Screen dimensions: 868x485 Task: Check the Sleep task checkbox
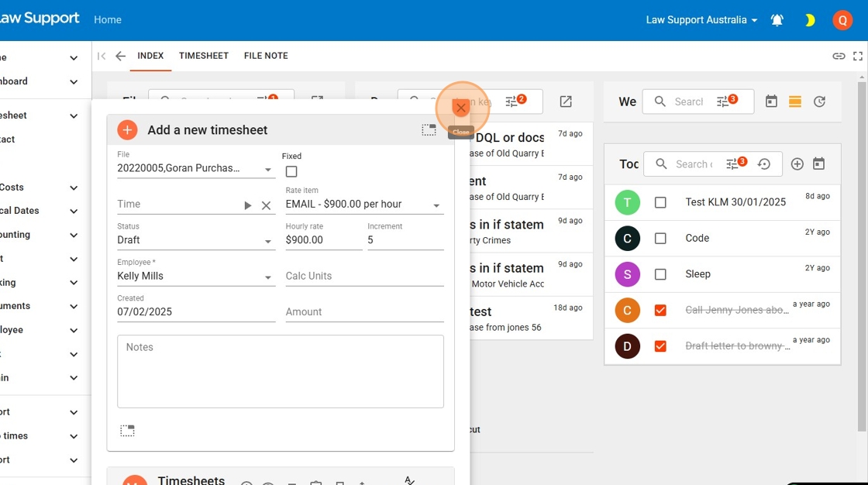(660, 274)
